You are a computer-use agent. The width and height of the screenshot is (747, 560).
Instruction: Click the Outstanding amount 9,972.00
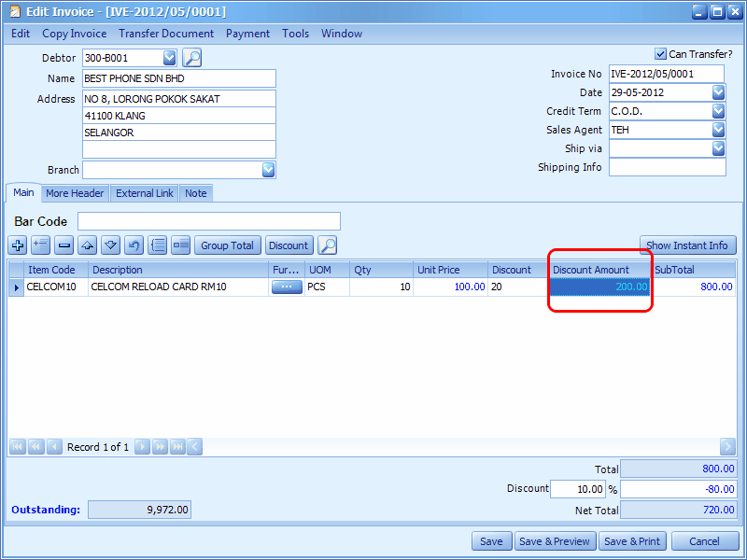tap(139, 510)
